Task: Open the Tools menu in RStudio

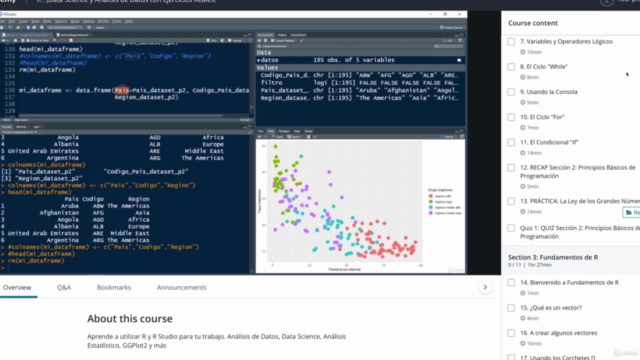Action: pyautogui.click(x=116, y=21)
